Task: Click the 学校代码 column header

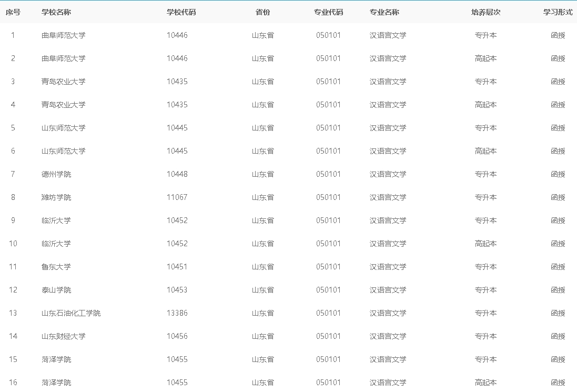Action: [x=181, y=12]
